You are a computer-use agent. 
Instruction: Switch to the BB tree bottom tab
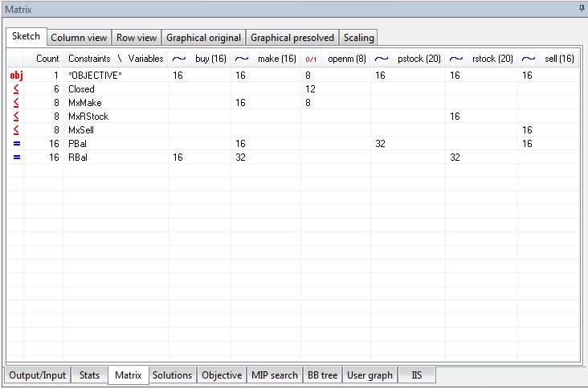pos(323,375)
